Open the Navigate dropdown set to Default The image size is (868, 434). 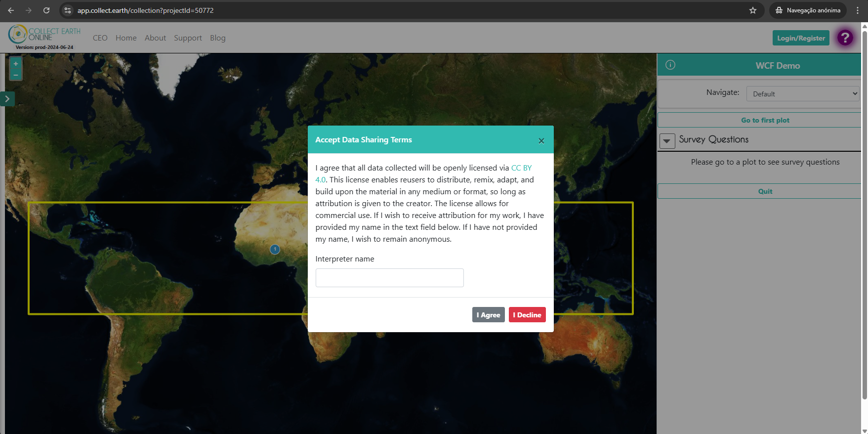point(803,94)
